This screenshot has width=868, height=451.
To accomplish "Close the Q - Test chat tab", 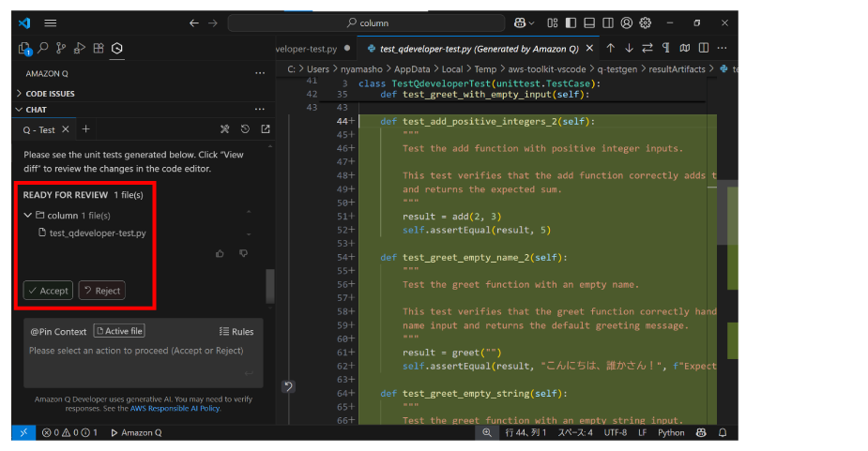I will (x=66, y=129).
